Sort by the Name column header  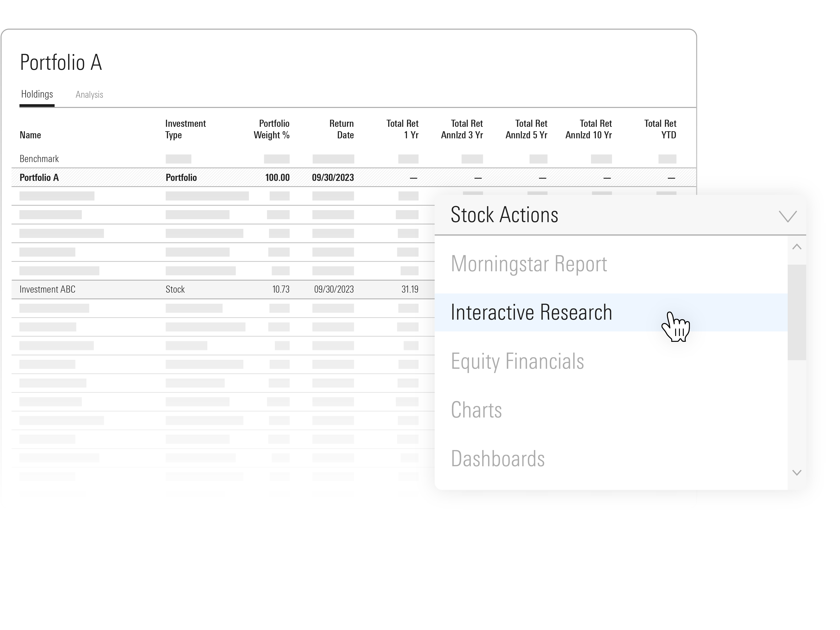tap(30, 135)
